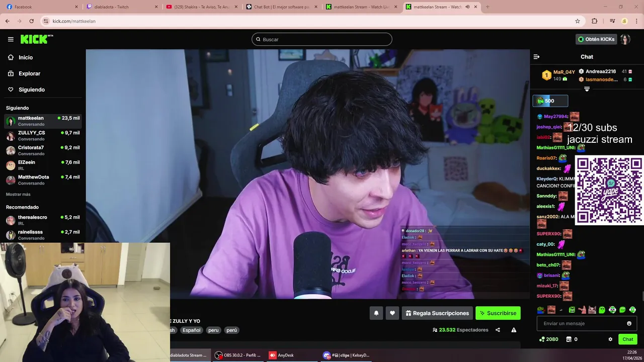
Task: Open the store icon showing 0
Action: click(x=572, y=339)
